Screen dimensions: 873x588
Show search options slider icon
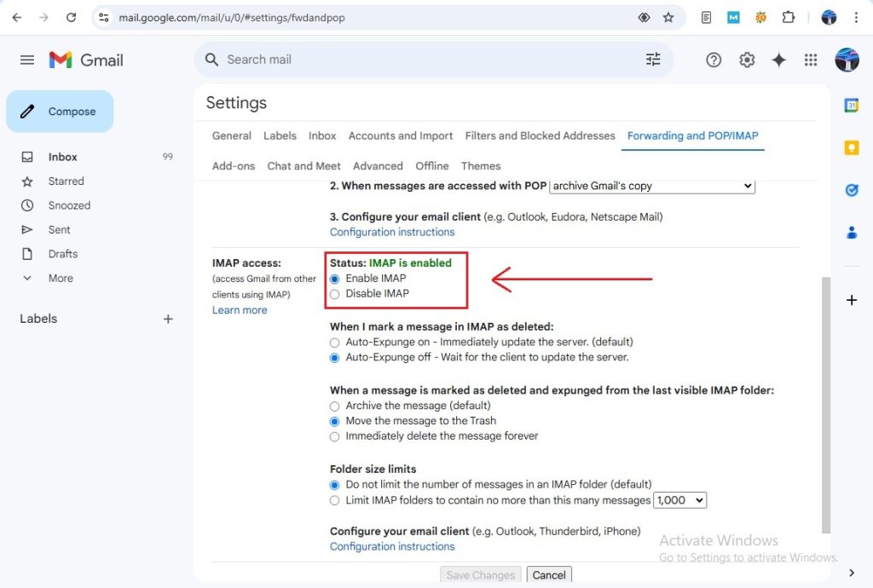(x=652, y=59)
